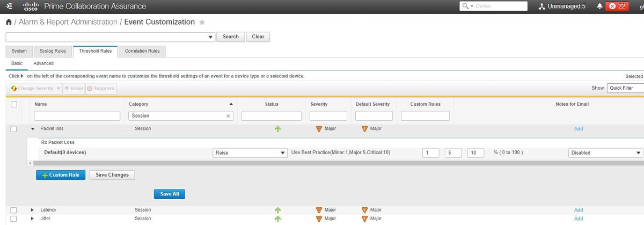Click Latency Default Severity Major icon
Viewport: 644px width, 225px height.
click(364, 210)
